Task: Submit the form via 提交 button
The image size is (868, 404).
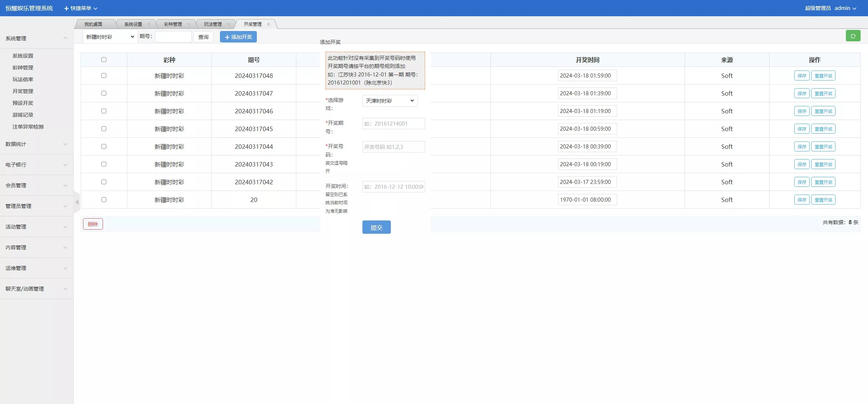Action: tap(376, 227)
